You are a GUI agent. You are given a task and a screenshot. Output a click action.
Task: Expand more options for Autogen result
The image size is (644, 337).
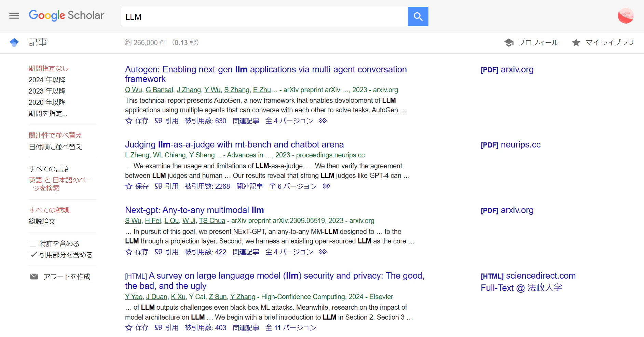(x=323, y=121)
